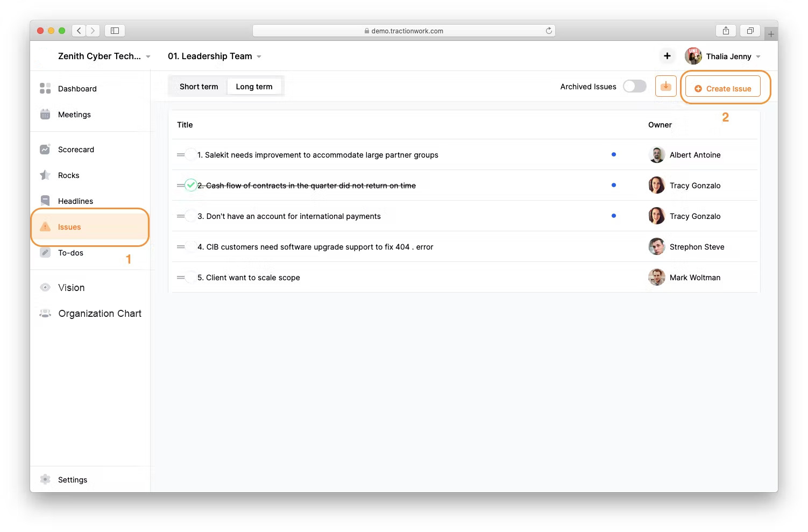The width and height of the screenshot is (808, 532).
Task: Click the Headlines bookmark icon
Action: [x=45, y=201]
